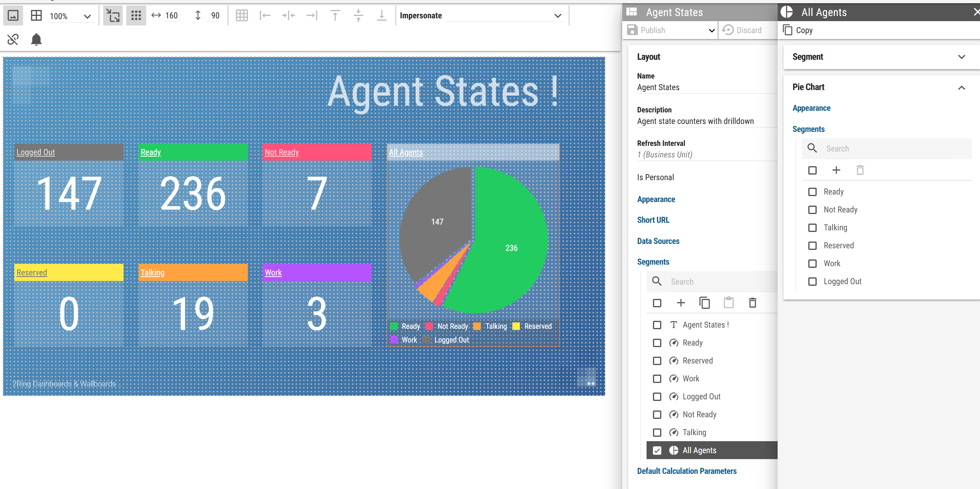This screenshot has width=980, height=489.
Task: Open the Appearance section in Agent States
Action: coord(656,199)
